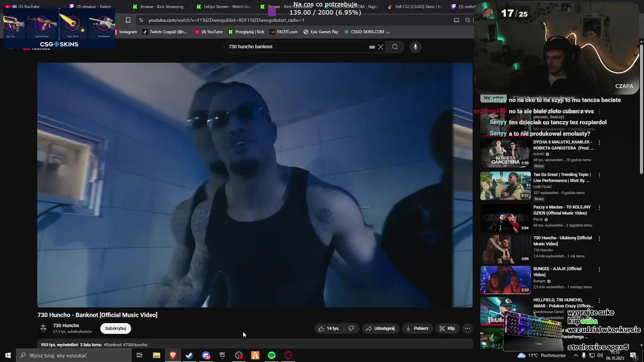This screenshot has height=362, width=644.
Task: Play video in main player
Action: [255, 185]
